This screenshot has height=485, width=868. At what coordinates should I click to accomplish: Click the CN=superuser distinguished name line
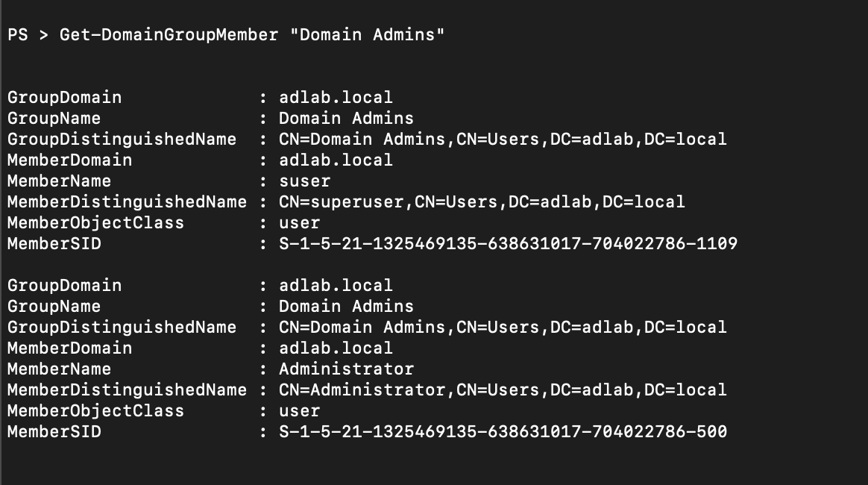[482, 201]
